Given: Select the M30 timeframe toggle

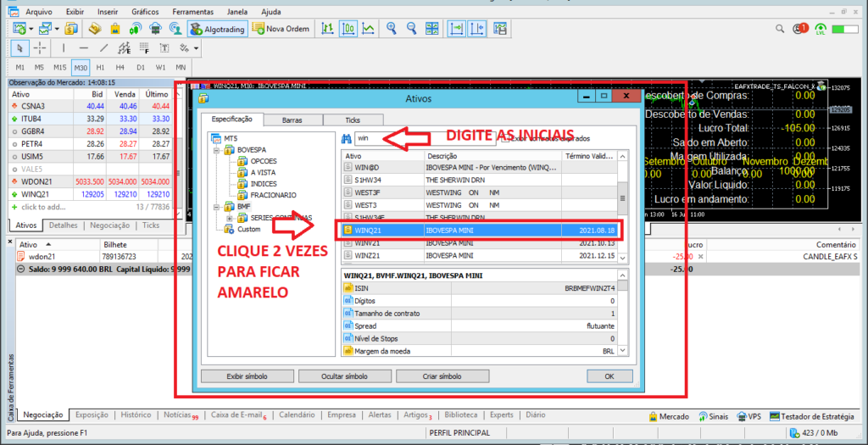Looking at the screenshot, I should (81, 67).
